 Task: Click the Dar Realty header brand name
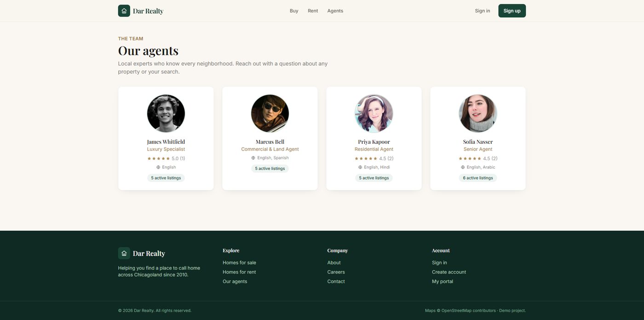(148, 11)
